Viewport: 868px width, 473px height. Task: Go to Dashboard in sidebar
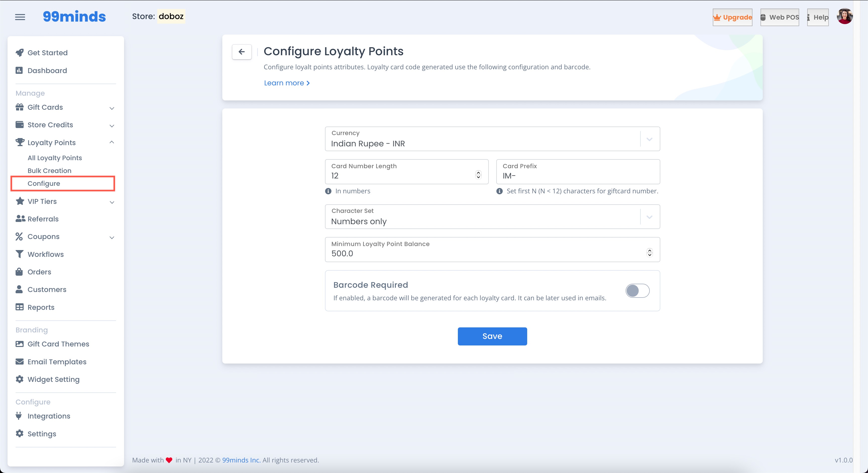47,70
